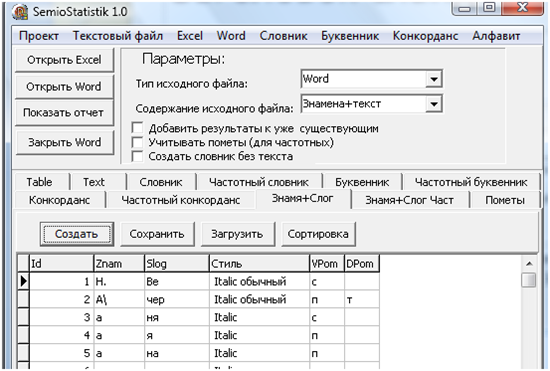Image resolution: width=550 pixels, height=371 pixels.
Task: Click the Открыть Excel button
Action: [65, 60]
